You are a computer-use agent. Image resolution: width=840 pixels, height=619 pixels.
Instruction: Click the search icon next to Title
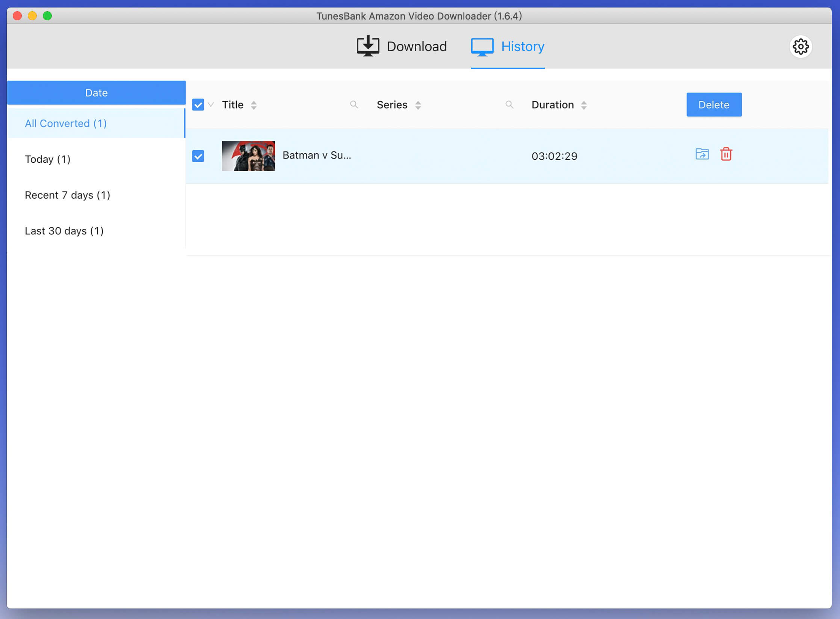tap(354, 105)
